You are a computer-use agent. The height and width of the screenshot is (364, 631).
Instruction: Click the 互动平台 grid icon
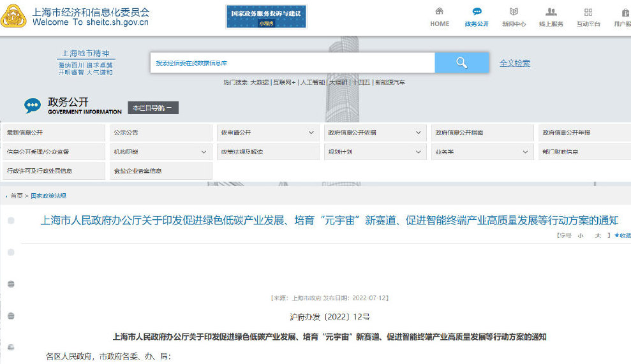click(x=588, y=11)
